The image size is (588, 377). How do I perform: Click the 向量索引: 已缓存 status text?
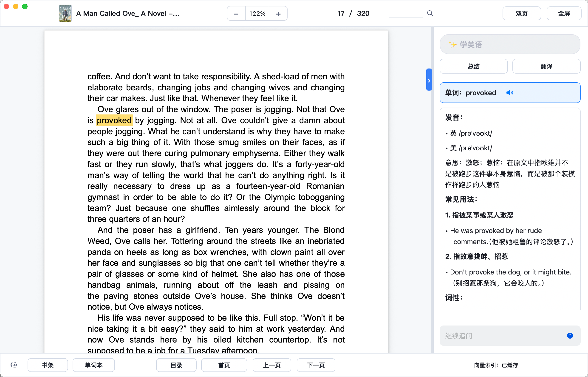click(x=496, y=365)
